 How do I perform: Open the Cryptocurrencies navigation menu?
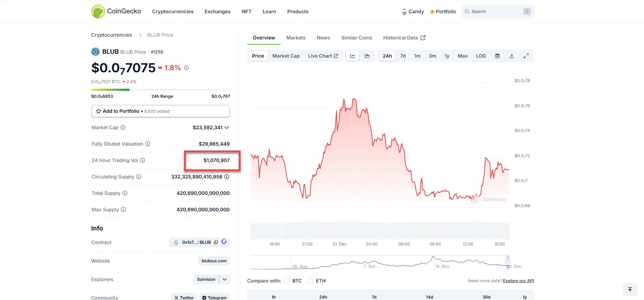click(x=173, y=12)
